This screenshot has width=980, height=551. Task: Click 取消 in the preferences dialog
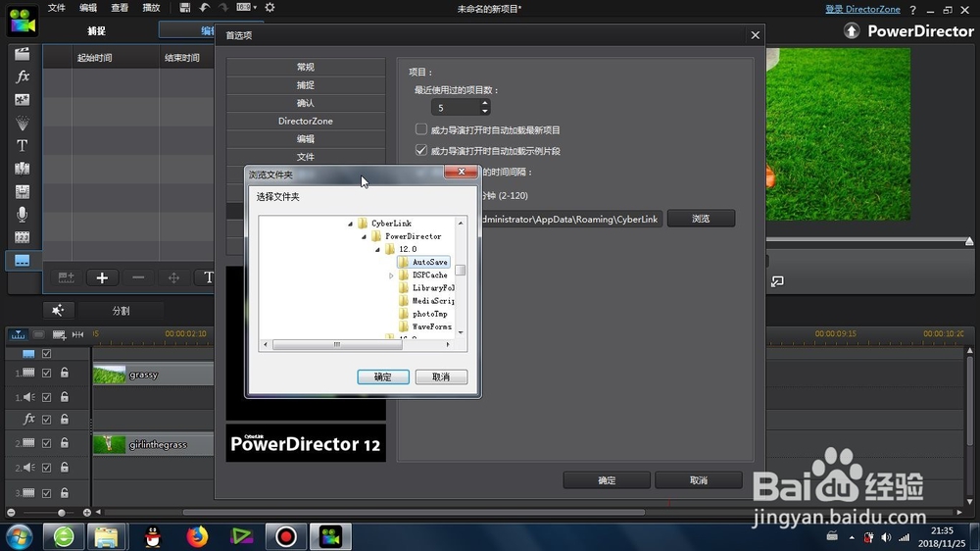tap(698, 480)
